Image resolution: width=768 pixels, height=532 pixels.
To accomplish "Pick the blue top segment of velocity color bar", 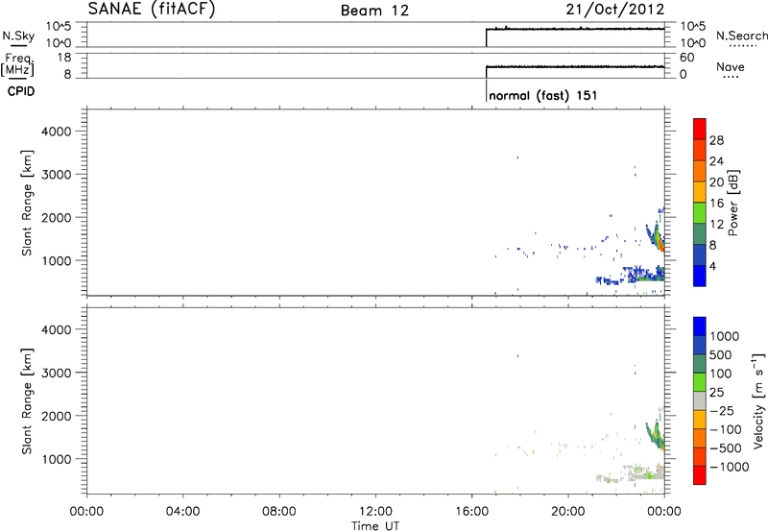I will [x=700, y=326].
